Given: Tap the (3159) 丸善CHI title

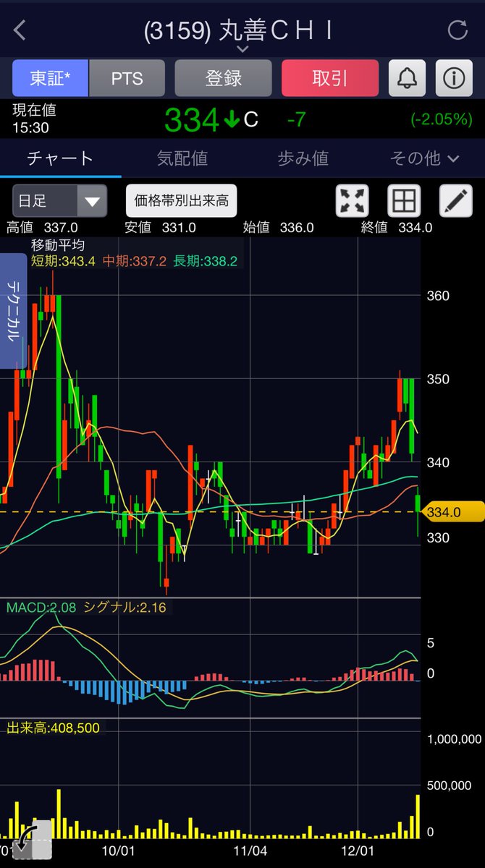Looking at the screenshot, I should (x=239, y=30).
